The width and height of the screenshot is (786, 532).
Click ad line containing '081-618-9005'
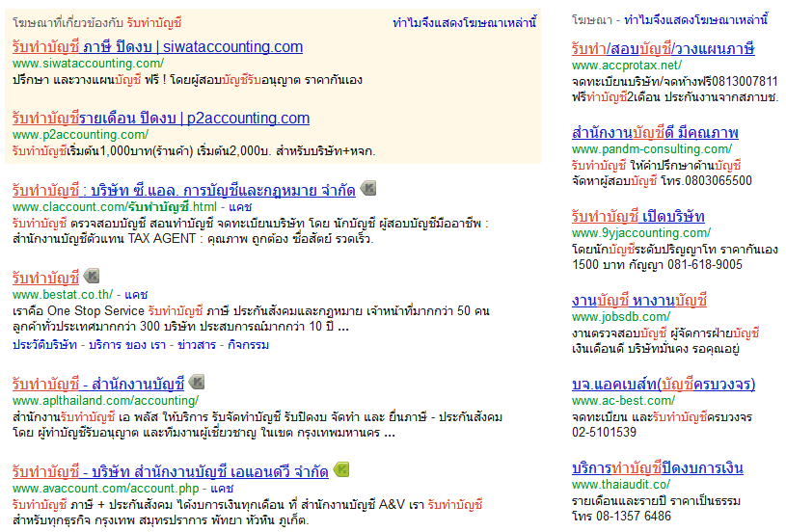(657, 264)
